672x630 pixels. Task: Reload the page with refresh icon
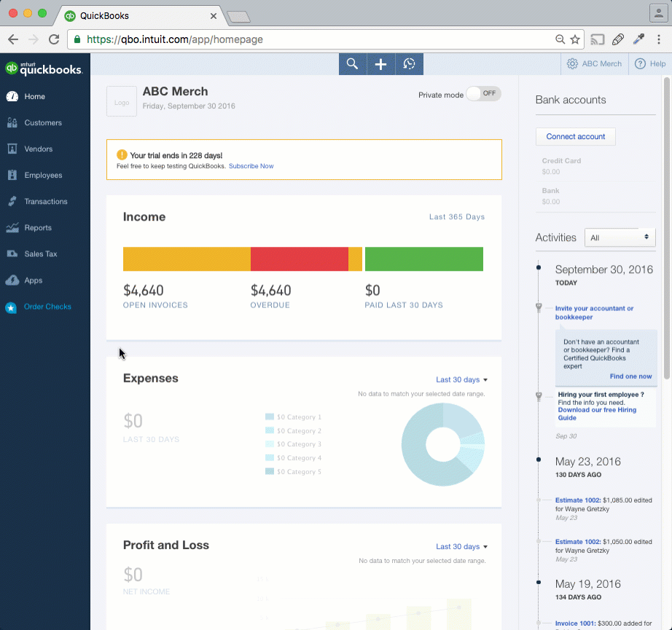click(x=54, y=39)
